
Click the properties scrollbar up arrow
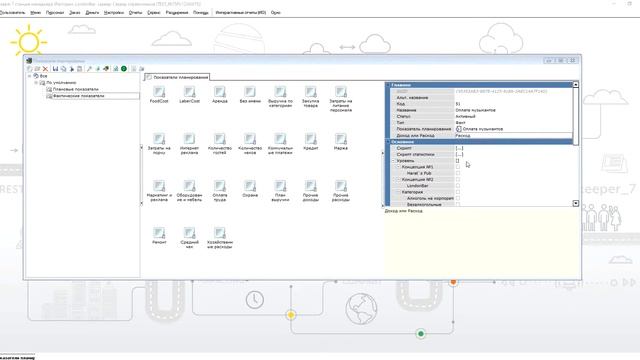(576, 84)
